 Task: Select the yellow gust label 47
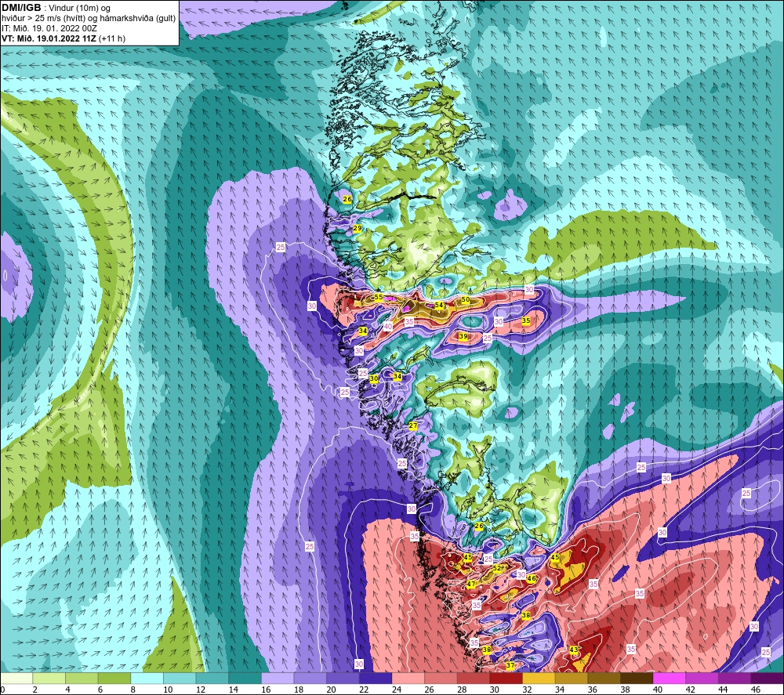(471, 584)
